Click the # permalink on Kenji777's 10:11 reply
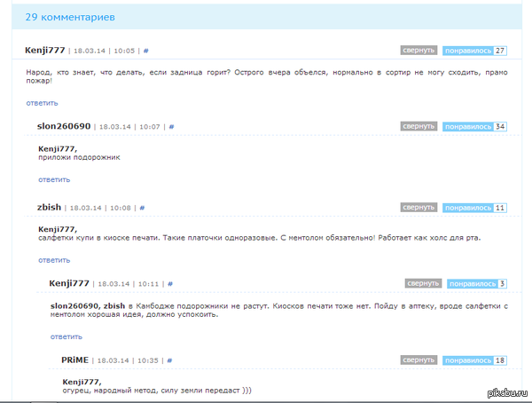The width and height of the screenshot is (532, 403). [167, 284]
